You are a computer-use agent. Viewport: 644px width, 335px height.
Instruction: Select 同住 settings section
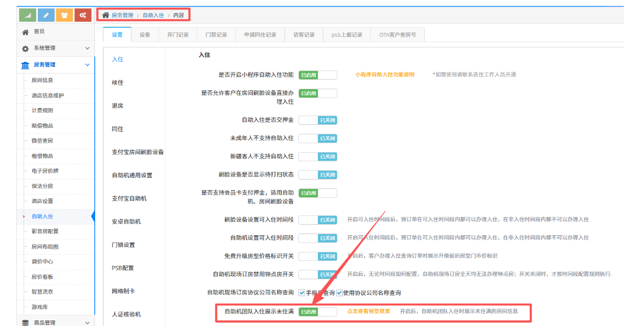(x=117, y=129)
